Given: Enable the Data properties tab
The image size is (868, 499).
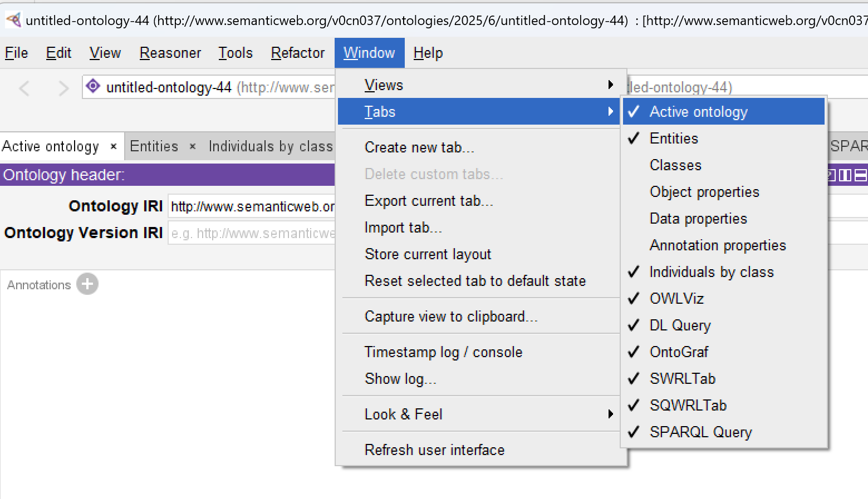Looking at the screenshot, I should pyautogui.click(x=724, y=218).
